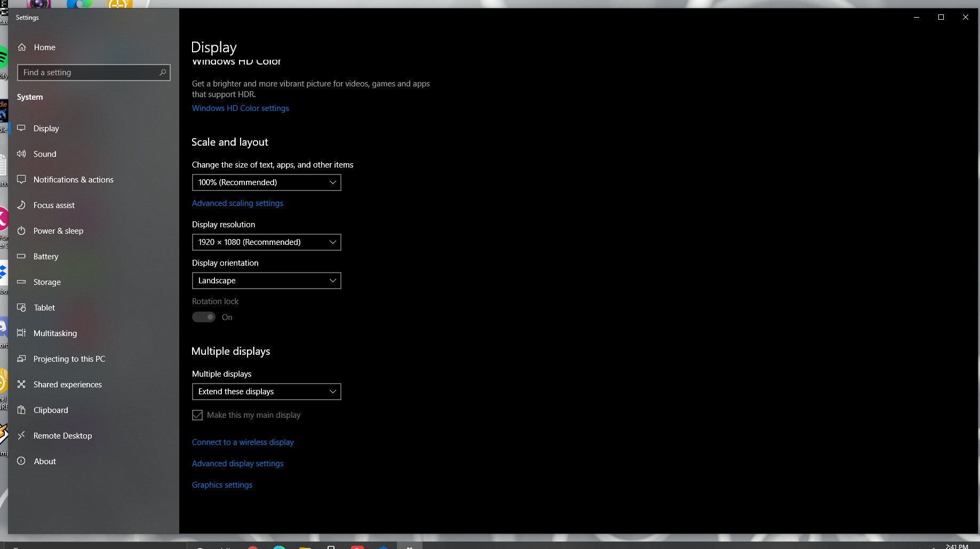Change Display orientation from Landscape

266,281
